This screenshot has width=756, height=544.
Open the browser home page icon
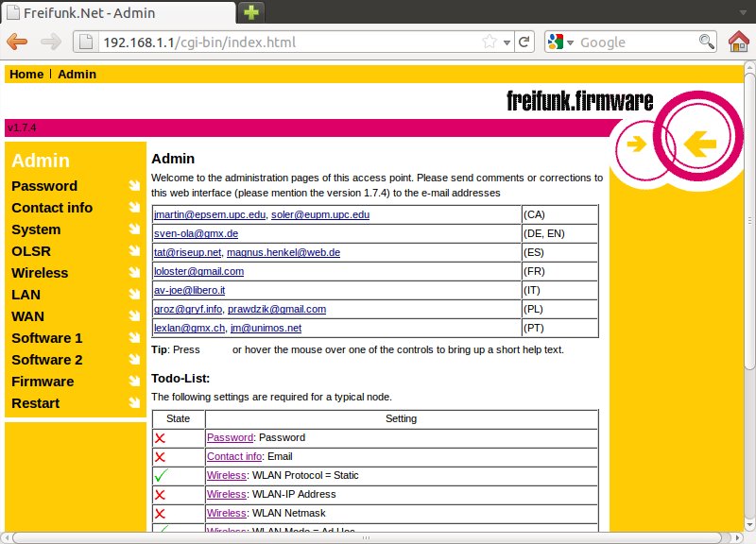[739, 42]
